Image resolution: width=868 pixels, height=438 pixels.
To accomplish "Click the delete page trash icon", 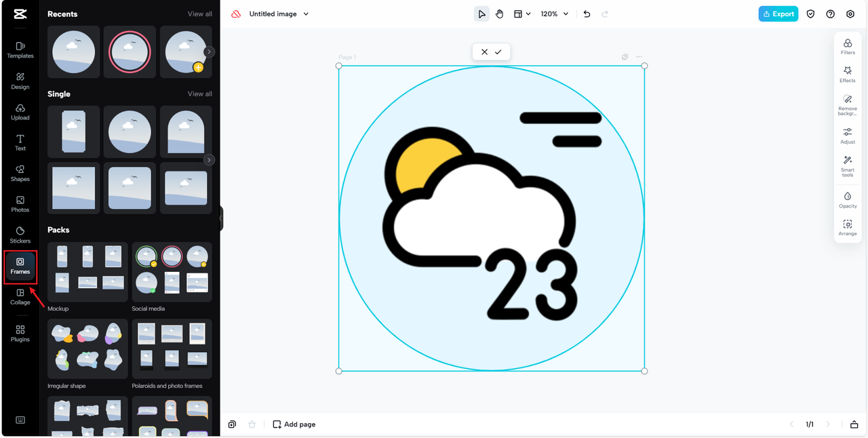I will pyautogui.click(x=252, y=424).
